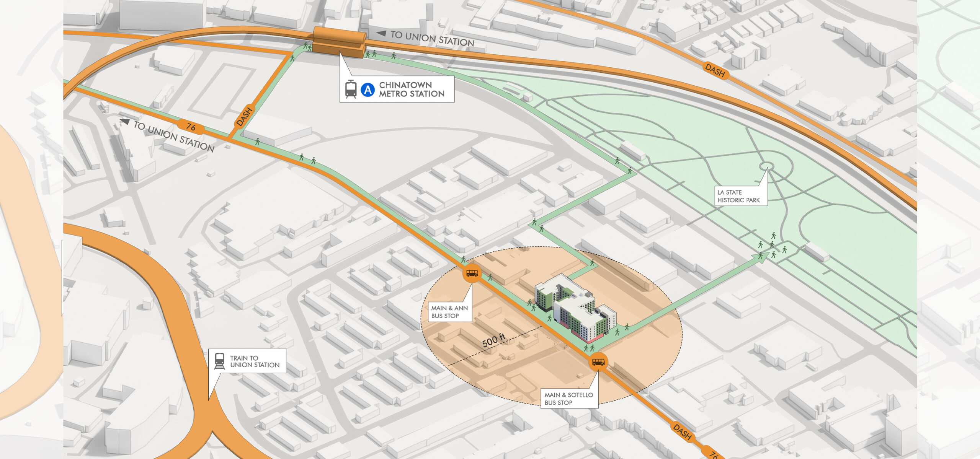The image size is (980, 459).
Task: Click the train icon in Union Station label
Action: (x=220, y=361)
